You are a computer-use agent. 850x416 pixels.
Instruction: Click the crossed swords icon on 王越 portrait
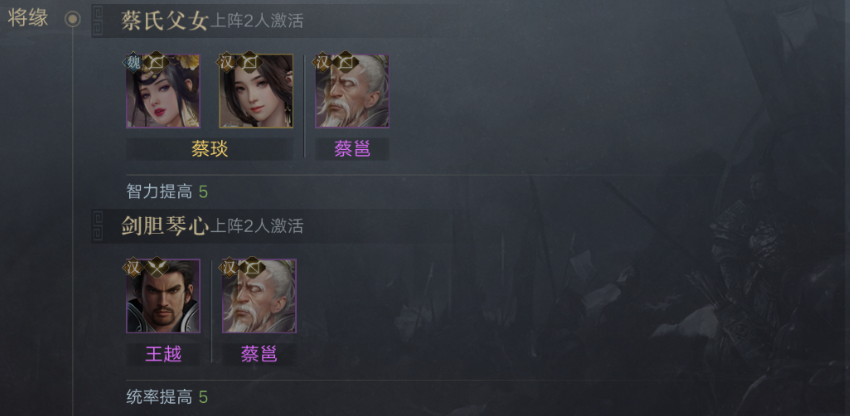[x=156, y=267]
